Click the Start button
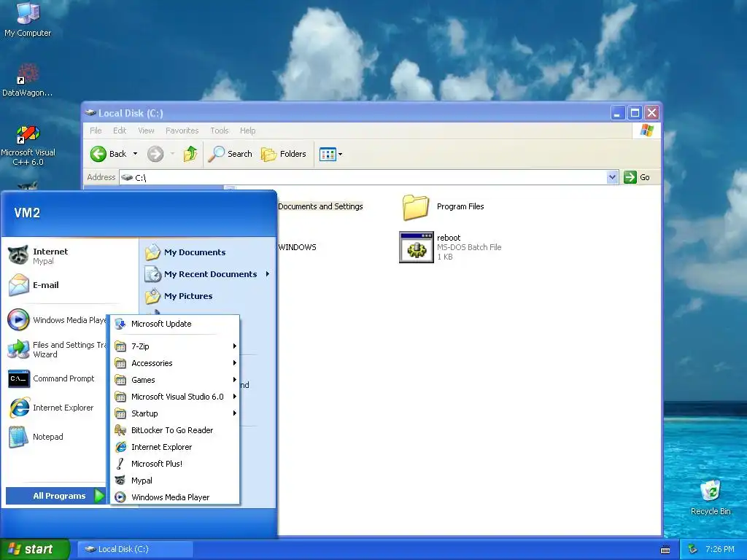 pyautogui.click(x=34, y=549)
